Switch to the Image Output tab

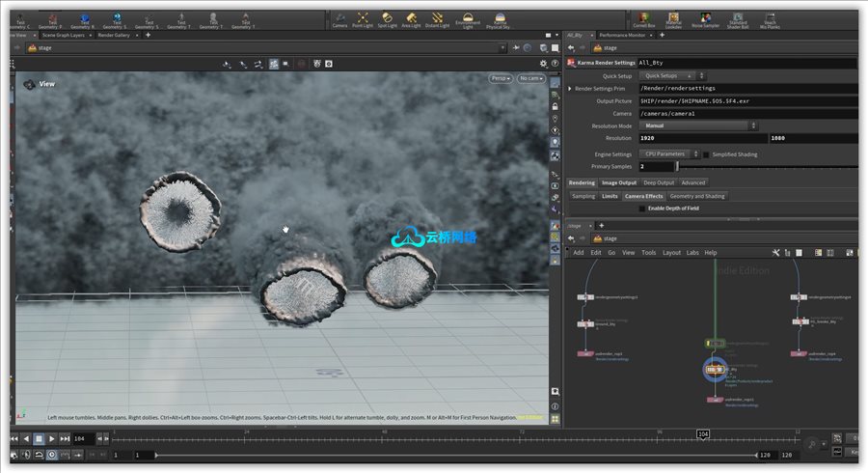[x=620, y=182]
